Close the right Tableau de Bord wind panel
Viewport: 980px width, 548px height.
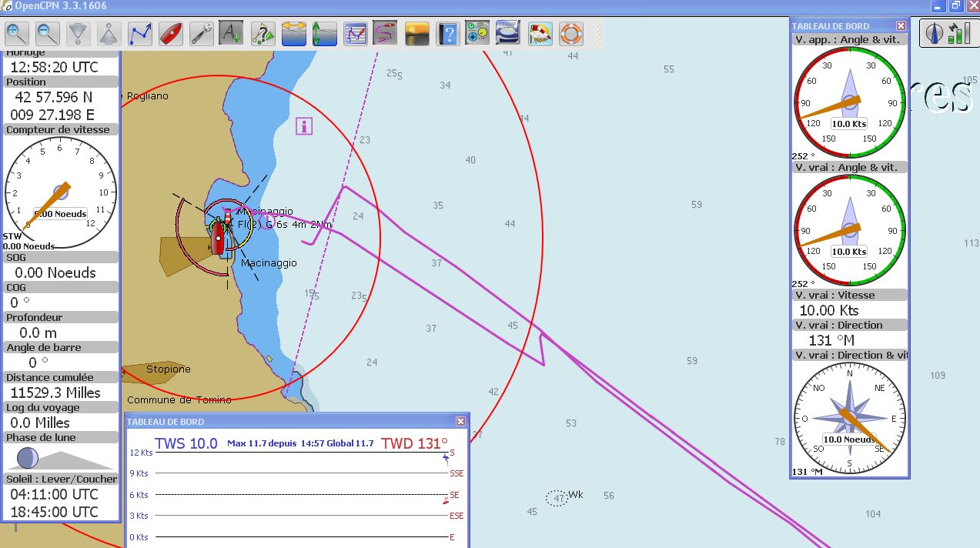(x=900, y=26)
